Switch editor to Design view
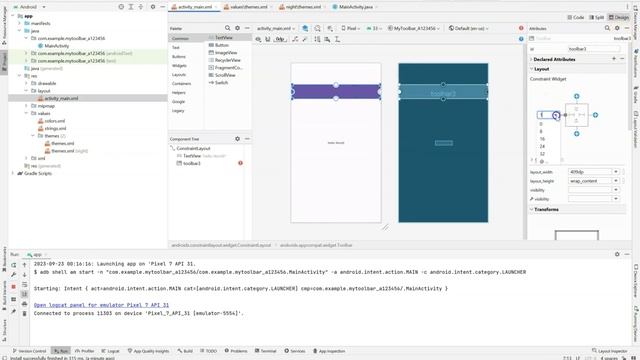This screenshot has height=360, width=640. [619, 17]
